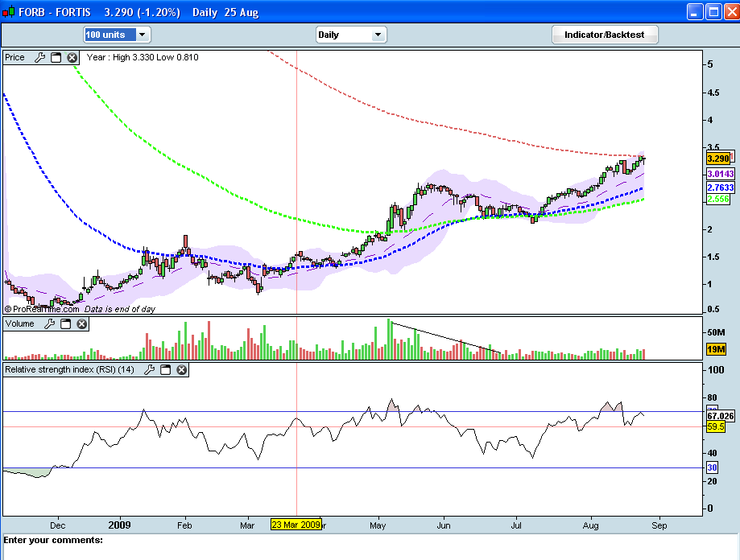
Task: Click the 19M volume value label
Action: [716, 349]
